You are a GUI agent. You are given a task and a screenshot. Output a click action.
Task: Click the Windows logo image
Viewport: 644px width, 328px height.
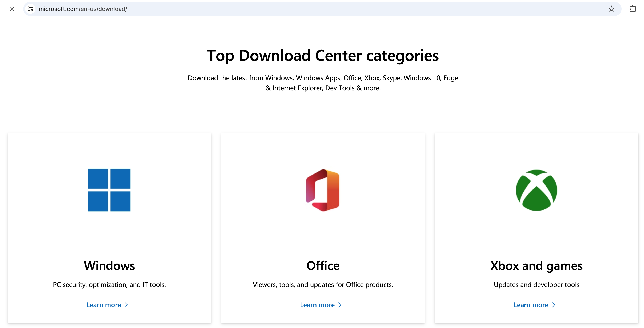(x=109, y=190)
